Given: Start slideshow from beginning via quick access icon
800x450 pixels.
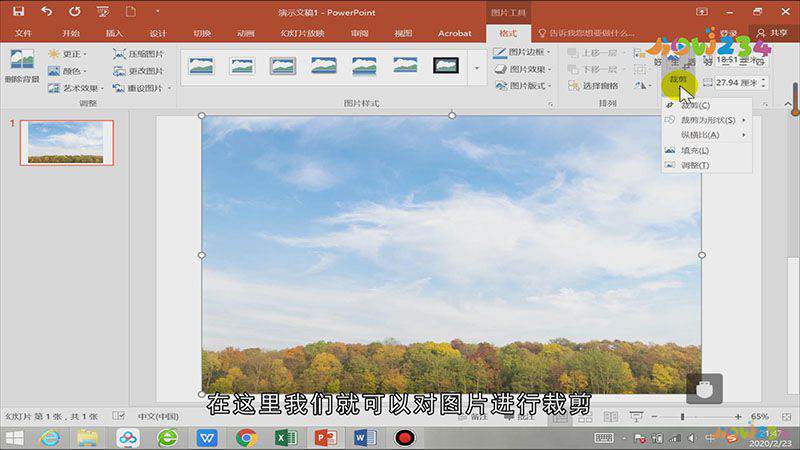Looking at the screenshot, I should click(x=103, y=11).
